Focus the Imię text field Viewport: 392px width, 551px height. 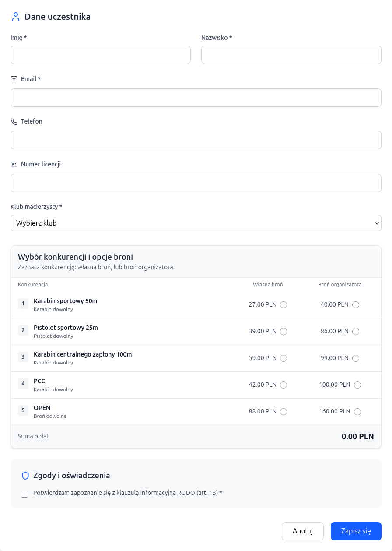(101, 55)
